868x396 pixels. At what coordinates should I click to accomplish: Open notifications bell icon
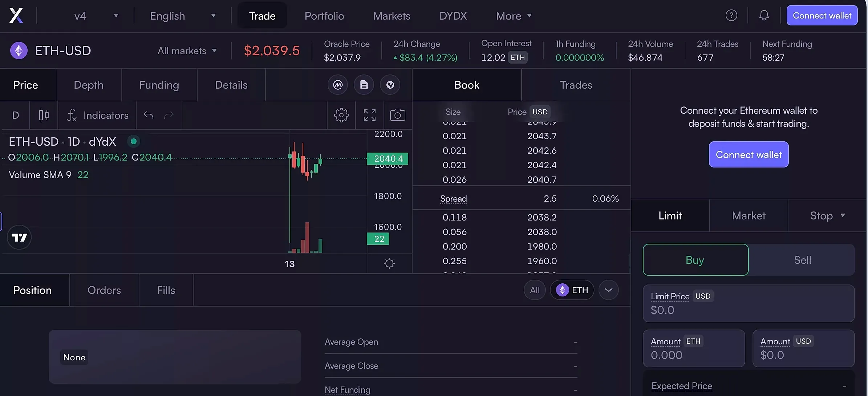[x=764, y=16]
